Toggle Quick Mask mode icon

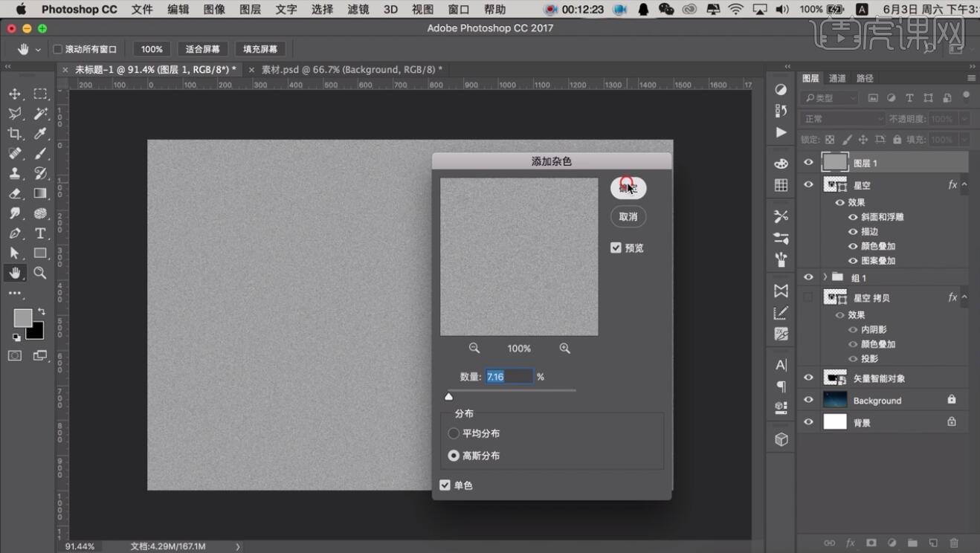tap(15, 355)
